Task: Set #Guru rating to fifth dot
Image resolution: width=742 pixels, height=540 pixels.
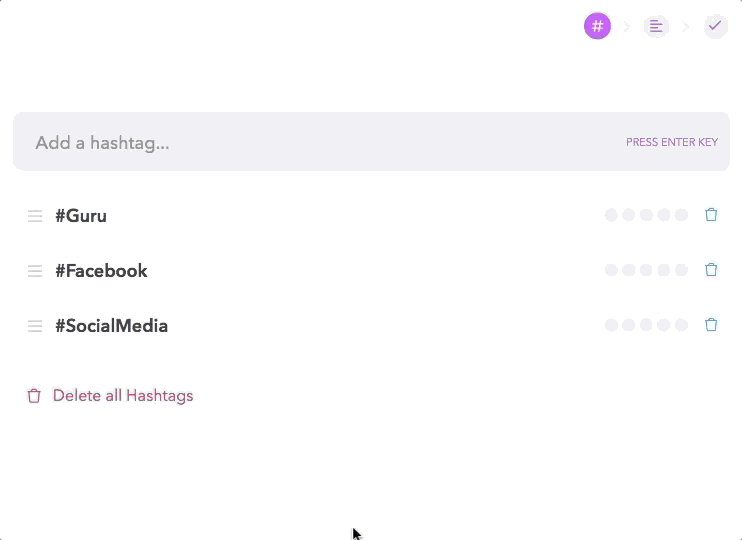Action: coord(681,215)
